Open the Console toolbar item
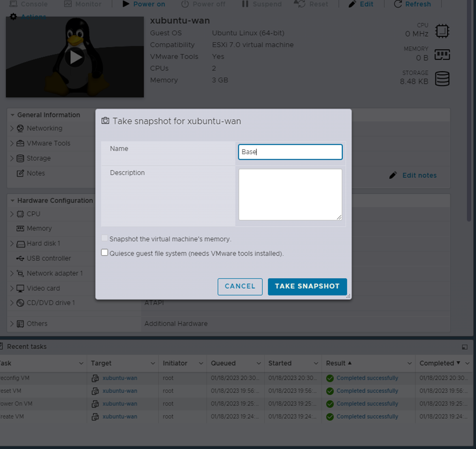 28,4
